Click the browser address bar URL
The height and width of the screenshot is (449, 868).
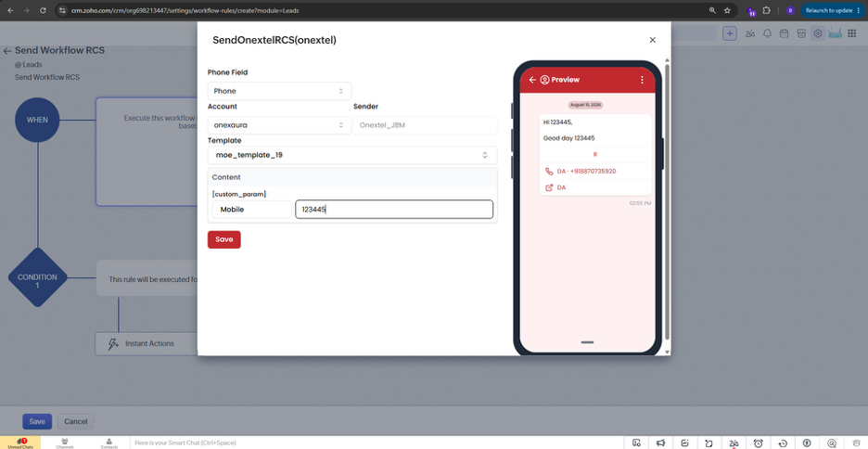point(185,10)
